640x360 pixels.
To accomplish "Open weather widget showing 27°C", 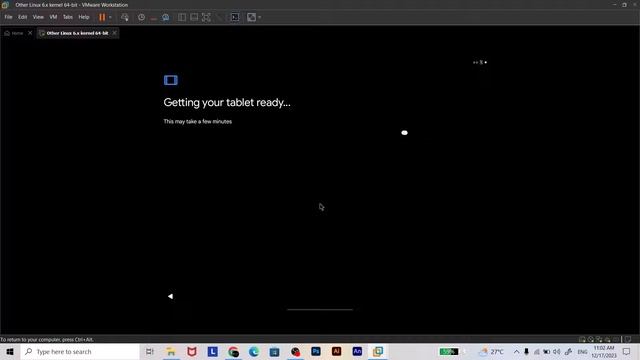I will coord(492,351).
